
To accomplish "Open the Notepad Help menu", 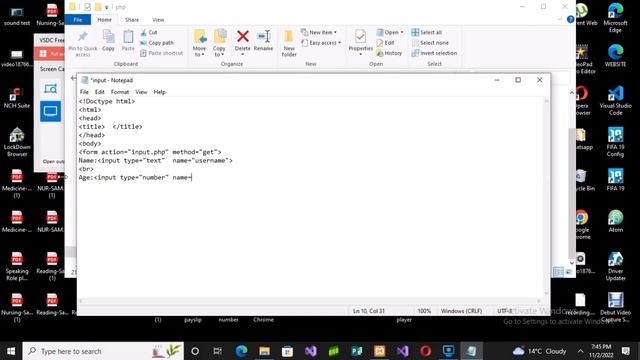I will click(159, 92).
